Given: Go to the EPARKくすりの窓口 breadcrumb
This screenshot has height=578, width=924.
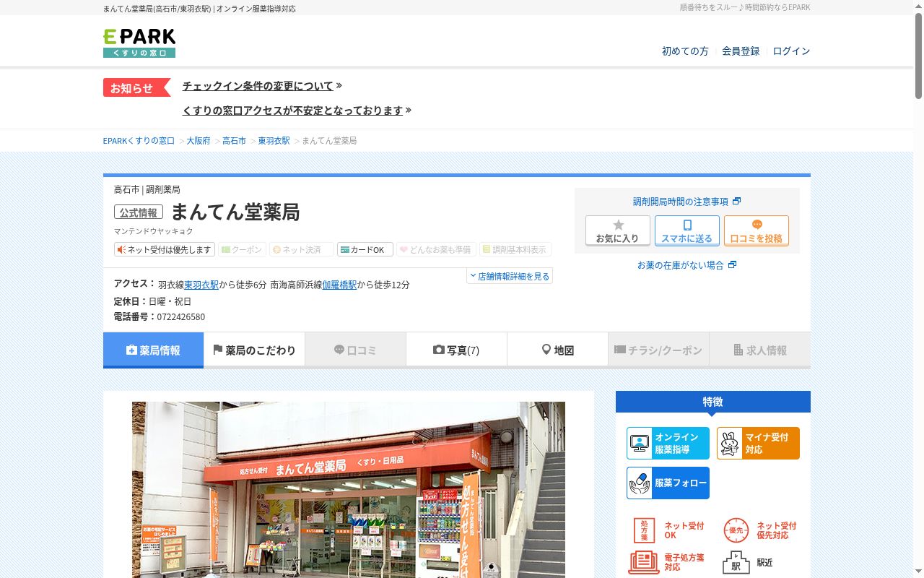Looking at the screenshot, I should 139,141.
